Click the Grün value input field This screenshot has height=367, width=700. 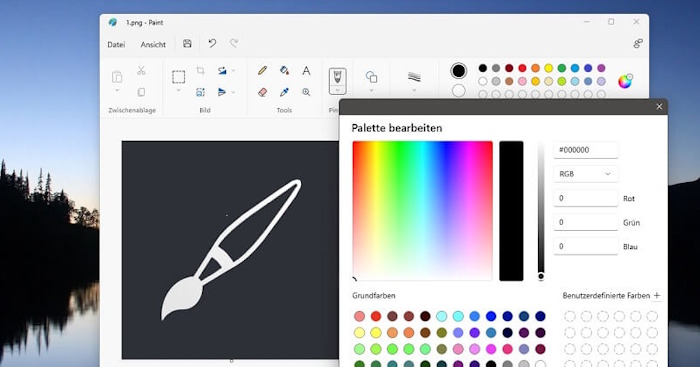pos(585,222)
